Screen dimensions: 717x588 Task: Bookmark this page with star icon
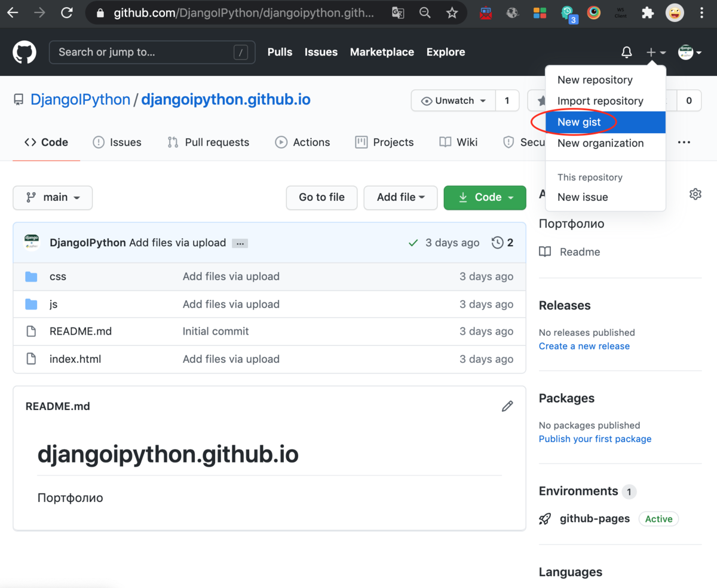coord(452,13)
